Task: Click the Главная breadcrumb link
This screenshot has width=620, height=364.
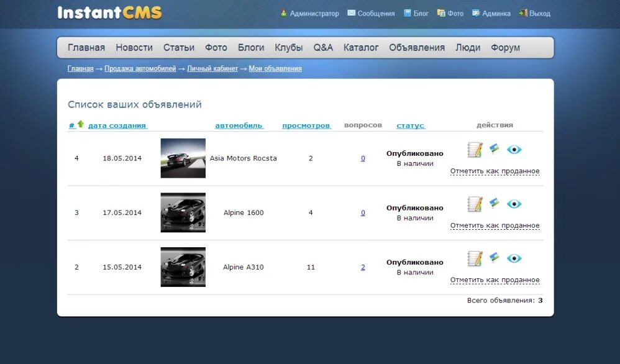Action: (80, 68)
